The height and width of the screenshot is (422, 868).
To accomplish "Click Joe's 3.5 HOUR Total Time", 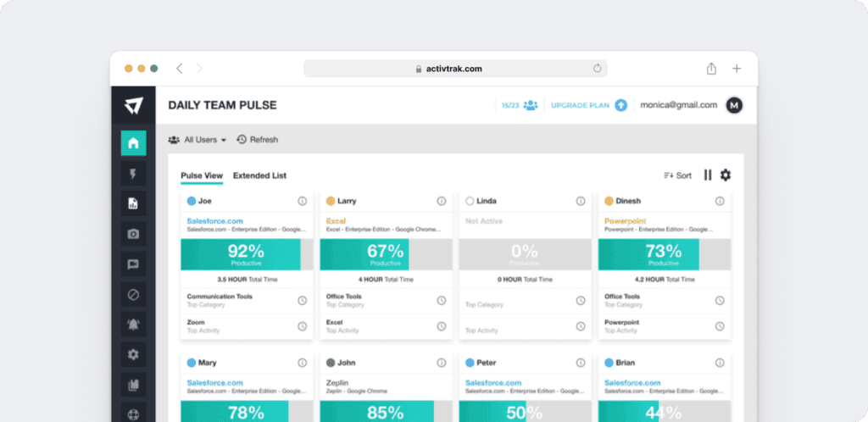I will (247, 280).
